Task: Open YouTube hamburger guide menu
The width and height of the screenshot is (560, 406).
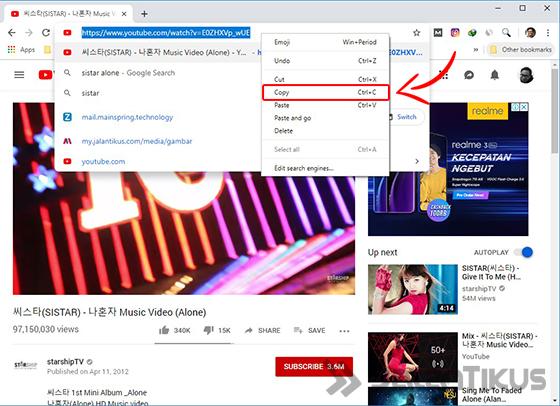Action: 19,75
